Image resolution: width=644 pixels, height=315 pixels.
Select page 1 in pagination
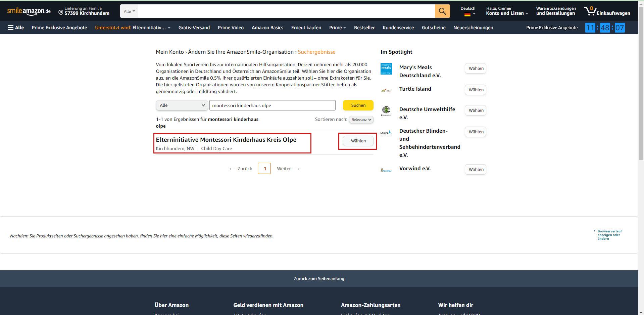pyautogui.click(x=264, y=169)
